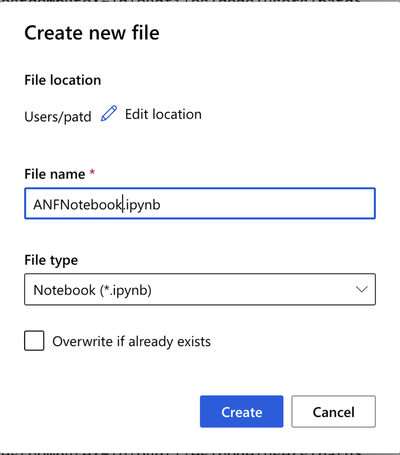Screen dimensions: 400x455
Task: Click the Overwrite if already exists label
Action: click(132, 341)
